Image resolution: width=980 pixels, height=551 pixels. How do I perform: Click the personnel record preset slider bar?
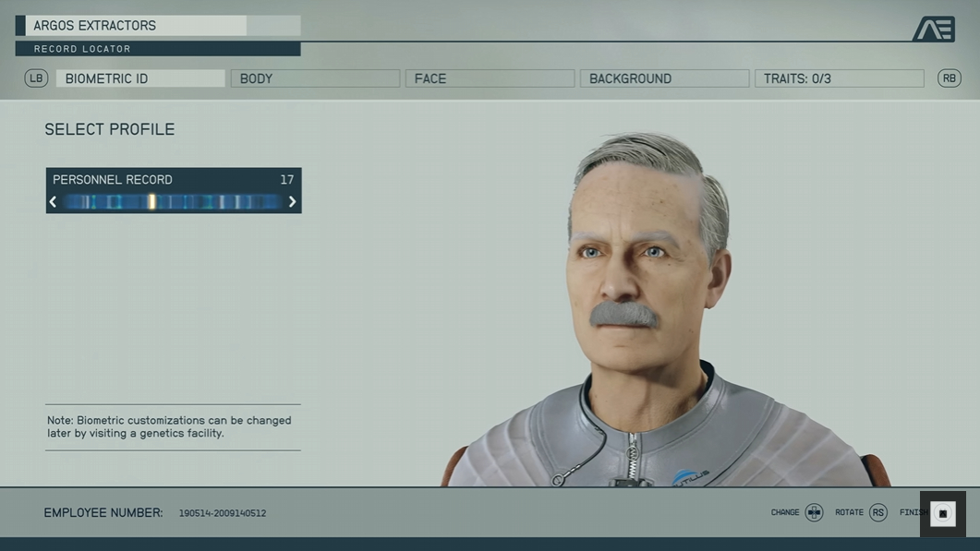173,202
